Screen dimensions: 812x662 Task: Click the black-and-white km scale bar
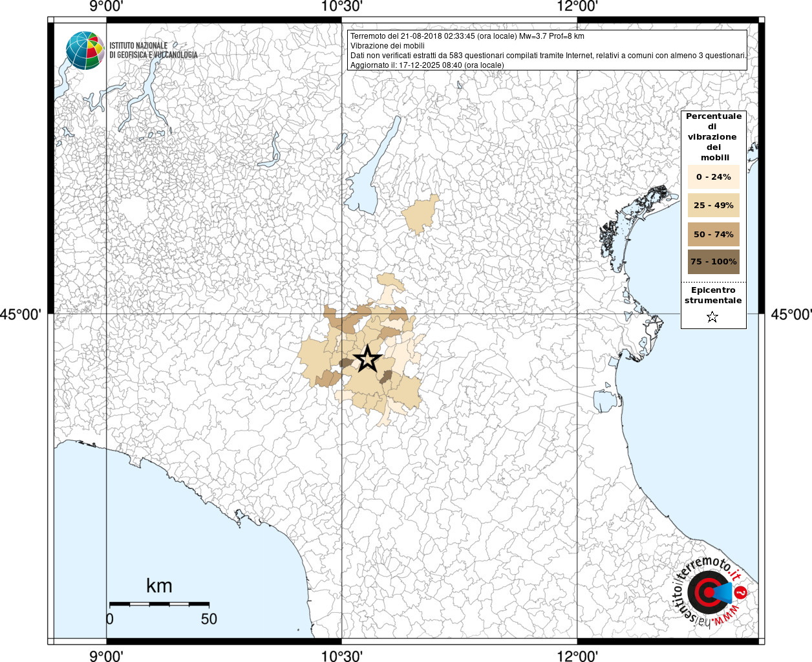coord(159,604)
